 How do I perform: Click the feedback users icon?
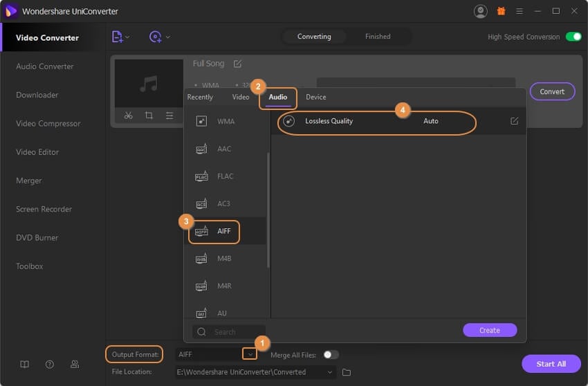75,365
